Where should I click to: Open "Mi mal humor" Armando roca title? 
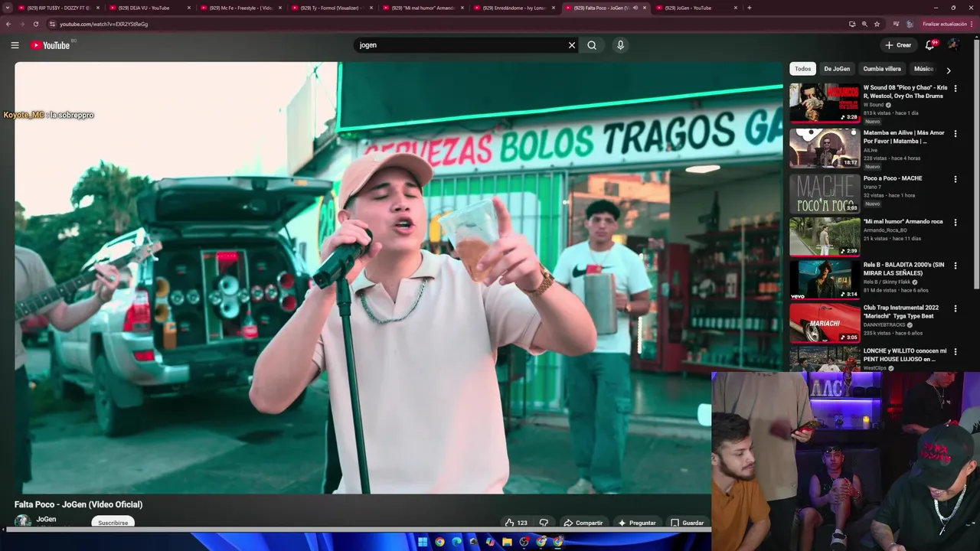coord(903,221)
